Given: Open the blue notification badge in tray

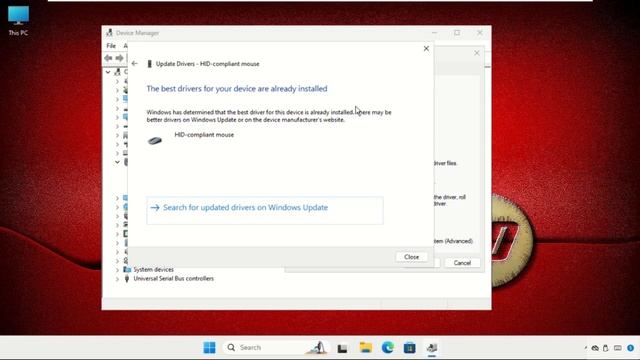Looking at the screenshot, I should tap(631, 348).
